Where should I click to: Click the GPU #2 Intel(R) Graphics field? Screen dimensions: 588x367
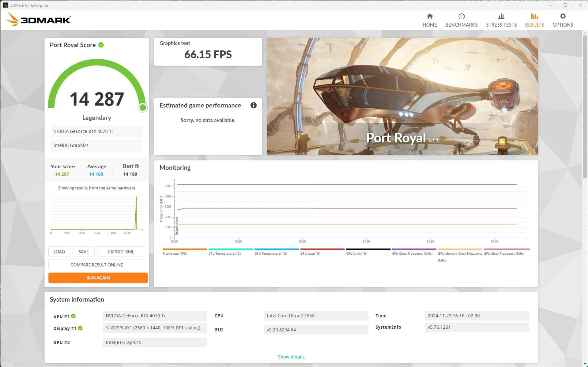pos(155,342)
